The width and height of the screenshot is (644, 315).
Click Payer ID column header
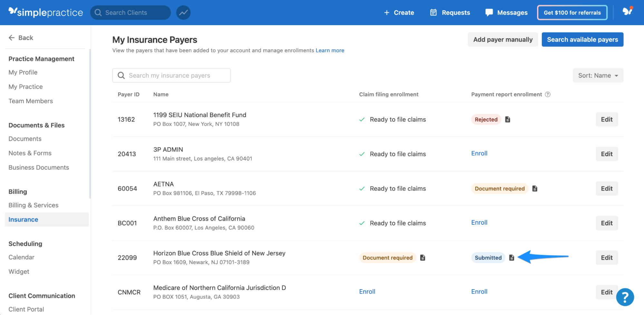tap(129, 94)
